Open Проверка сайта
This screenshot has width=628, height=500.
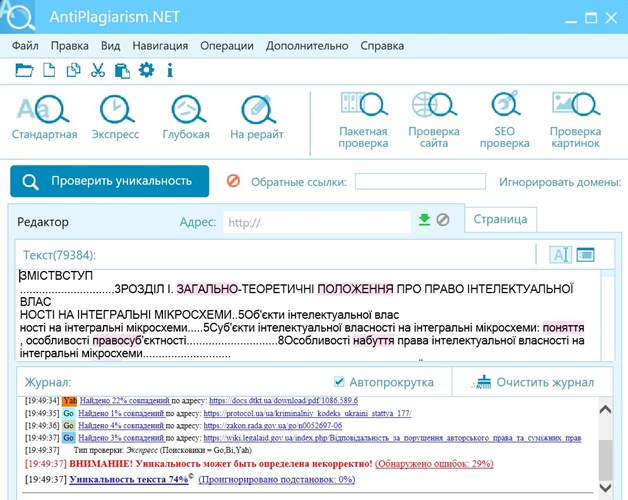click(434, 120)
